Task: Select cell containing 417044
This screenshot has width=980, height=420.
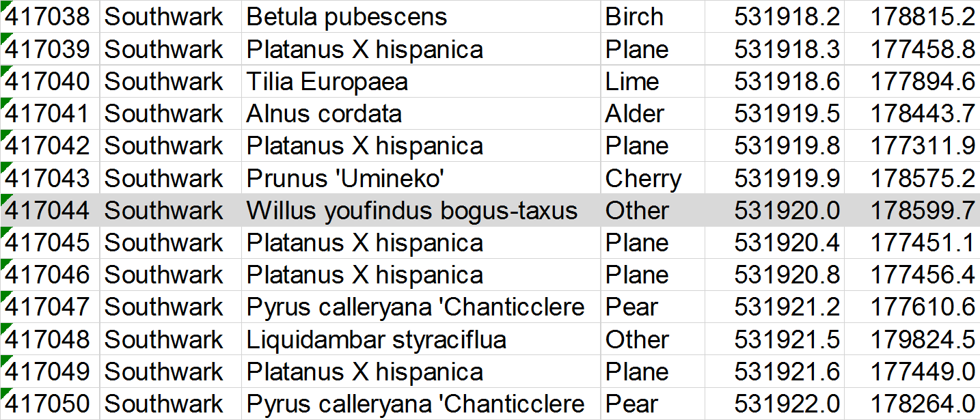Action: pos(48,210)
